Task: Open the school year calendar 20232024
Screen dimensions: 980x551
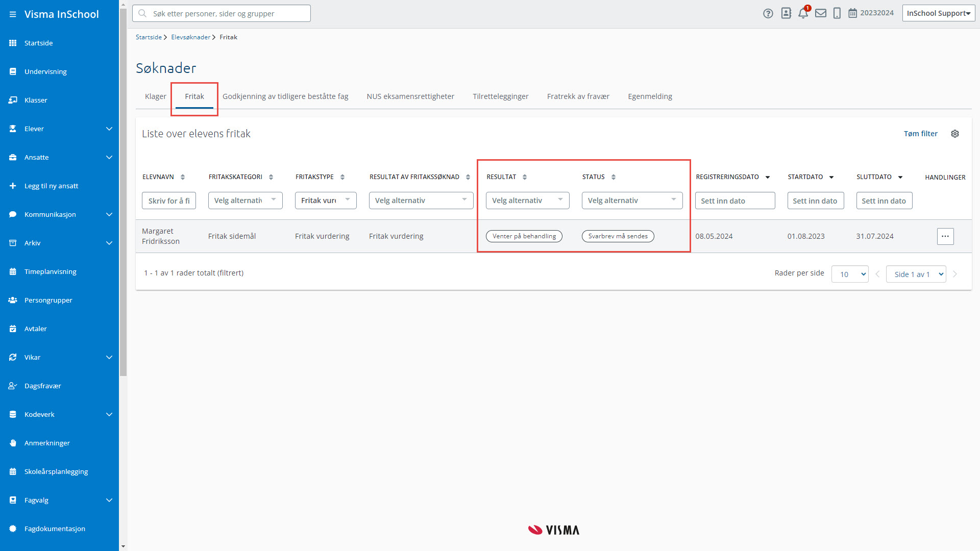Action: [871, 13]
